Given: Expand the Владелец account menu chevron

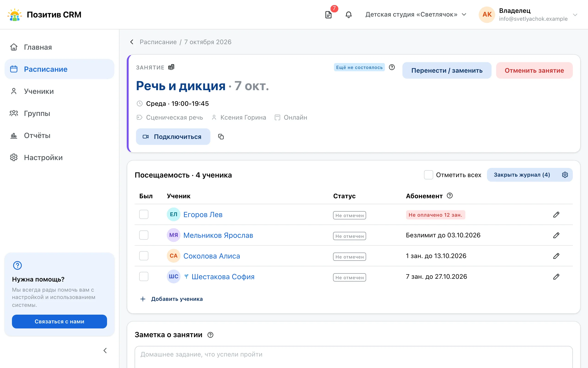Looking at the screenshot, I should [575, 15].
